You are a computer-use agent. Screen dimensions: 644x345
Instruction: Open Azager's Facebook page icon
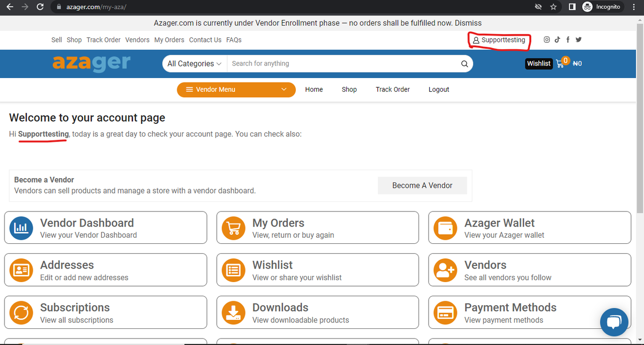[x=568, y=40]
